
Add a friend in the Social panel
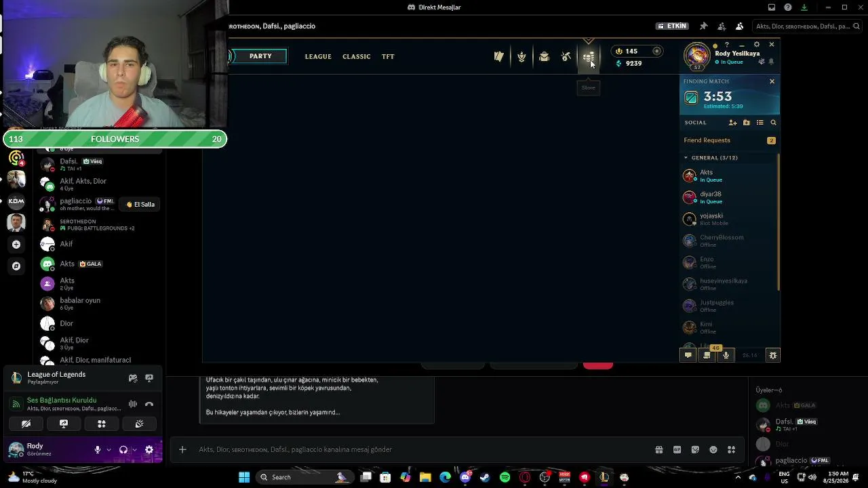point(732,123)
